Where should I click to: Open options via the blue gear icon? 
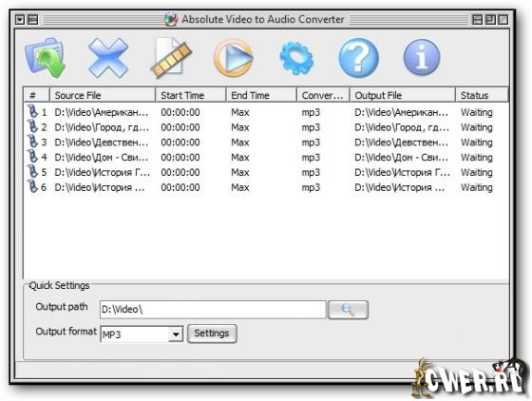click(296, 58)
